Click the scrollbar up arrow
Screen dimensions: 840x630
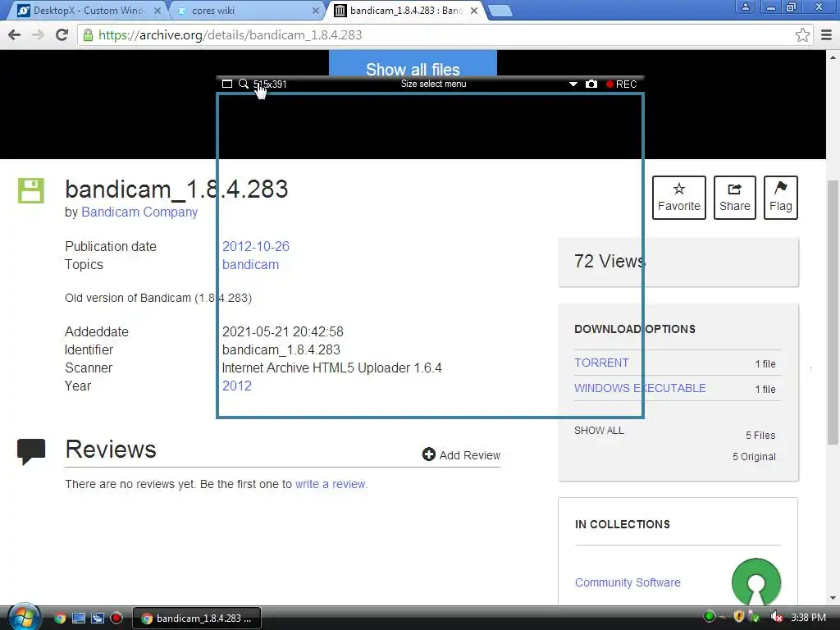(833, 57)
